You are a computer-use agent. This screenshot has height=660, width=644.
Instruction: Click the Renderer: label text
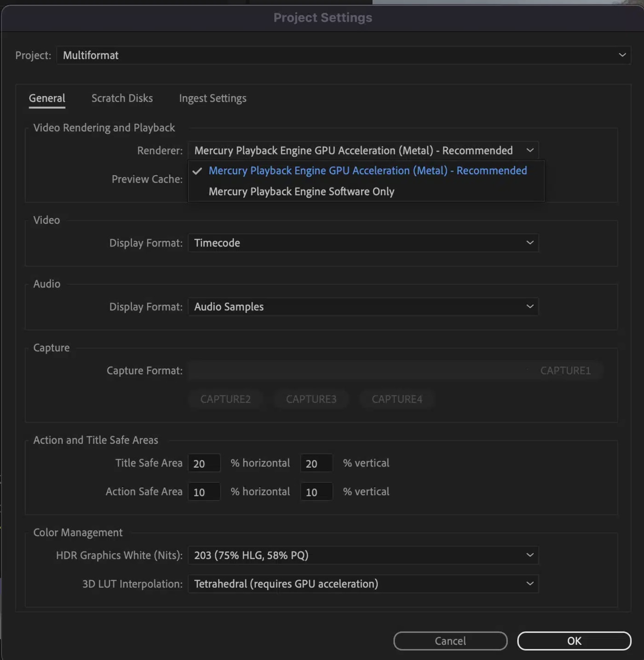tap(160, 151)
